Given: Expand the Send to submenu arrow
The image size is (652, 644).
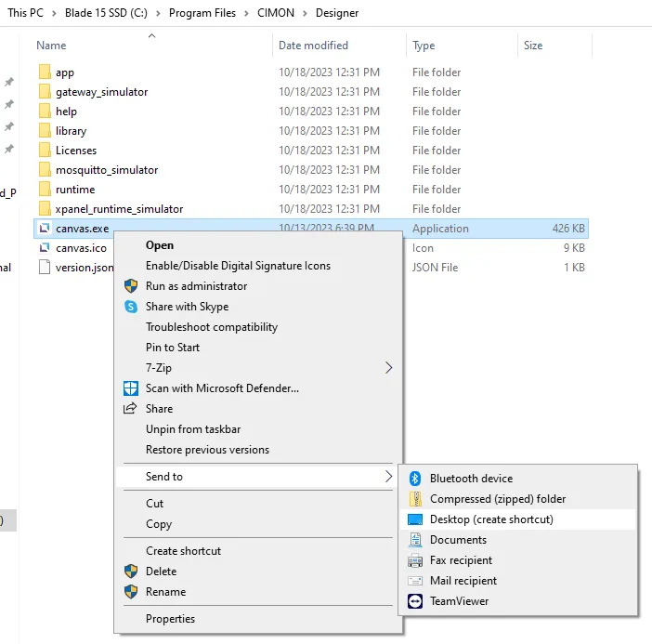Looking at the screenshot, I should pyautogui.click(x=388, y=477).
